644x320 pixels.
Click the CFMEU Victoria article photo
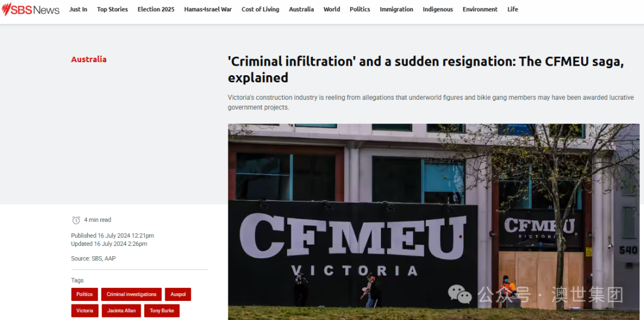[434, 221]
